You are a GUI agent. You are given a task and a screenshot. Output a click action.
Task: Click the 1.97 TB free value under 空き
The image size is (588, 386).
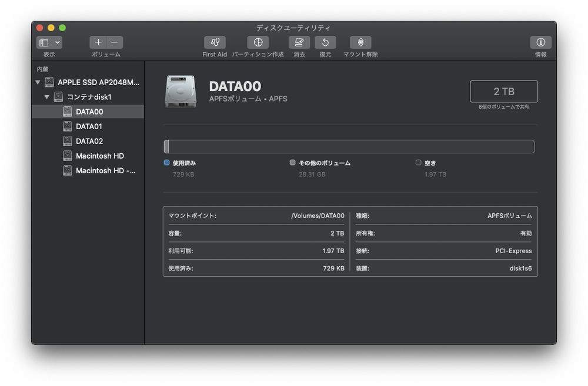click(x=435, y=174)
